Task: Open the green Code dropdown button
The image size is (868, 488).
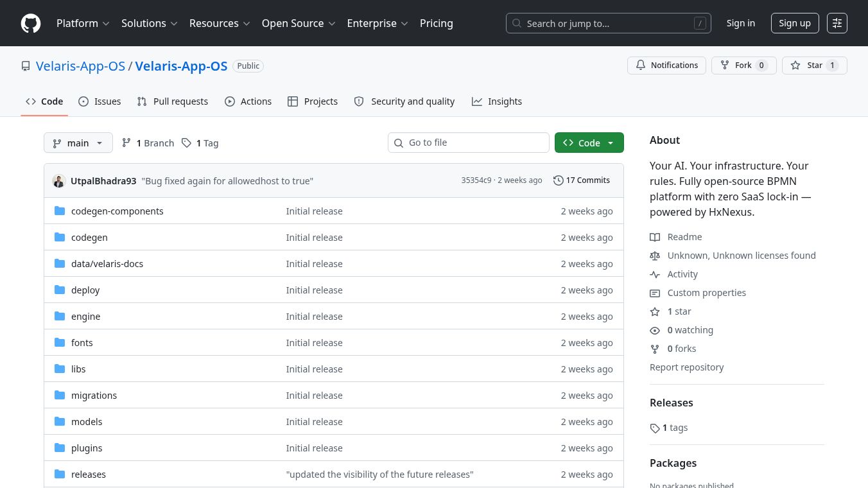Action: pos(589,143)
